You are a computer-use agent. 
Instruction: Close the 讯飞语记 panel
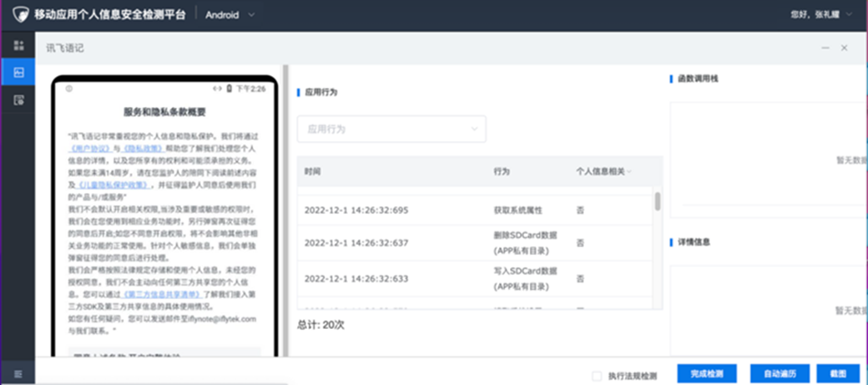pyautogui.click(x=844, y=48)
